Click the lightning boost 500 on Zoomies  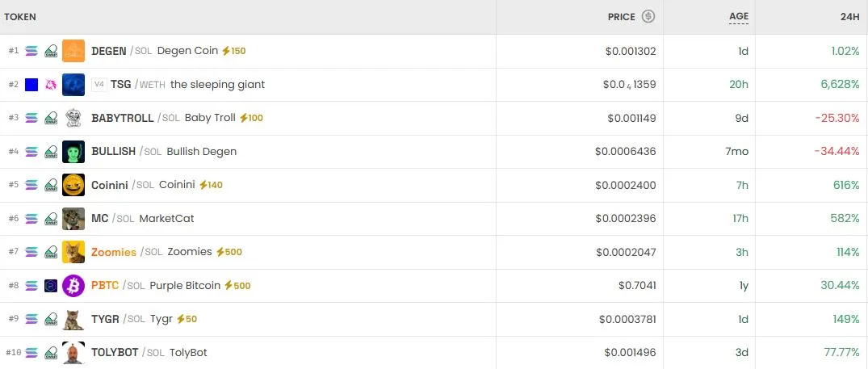click(x=229, y=252)
